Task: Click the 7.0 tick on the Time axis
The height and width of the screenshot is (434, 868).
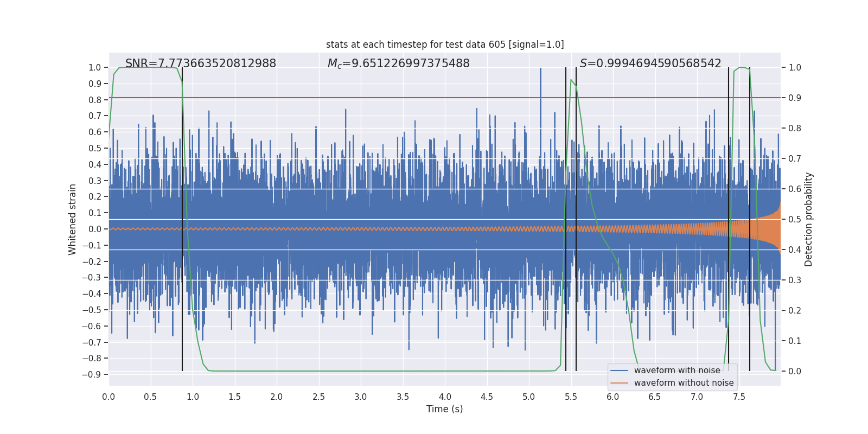Action: [x=697, y=397]
